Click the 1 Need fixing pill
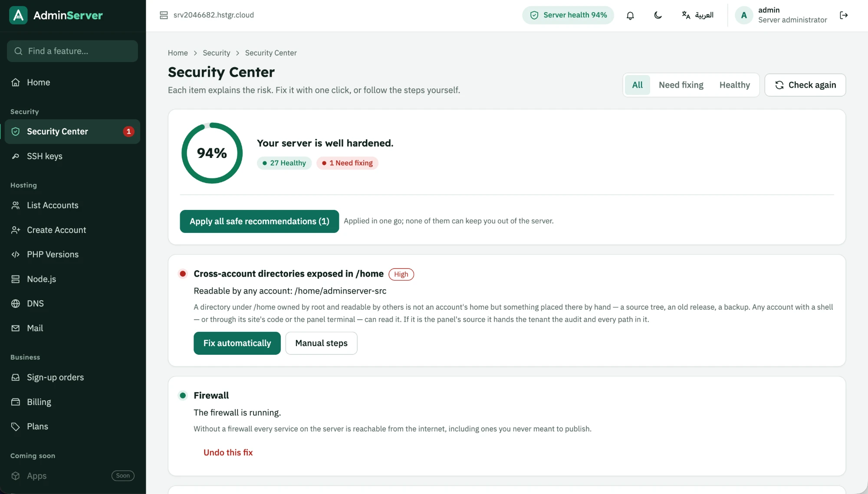The image size is (868, 494). pos(347,163)
